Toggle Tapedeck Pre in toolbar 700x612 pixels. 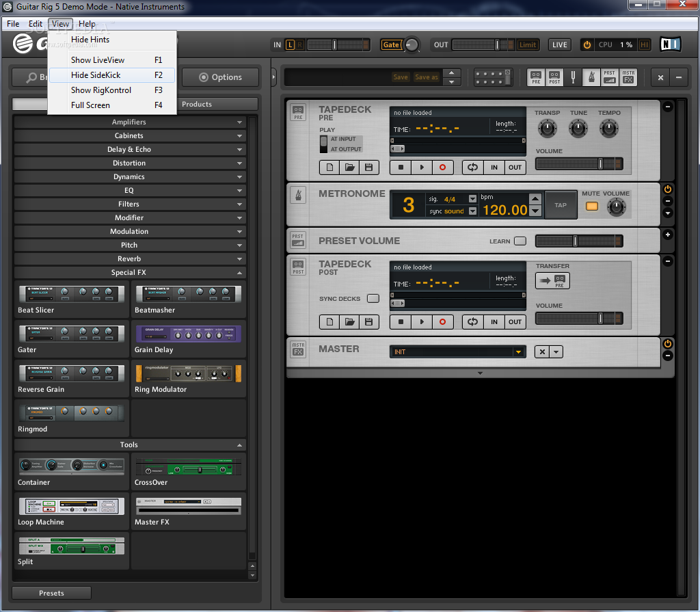(x=536, y=77)
